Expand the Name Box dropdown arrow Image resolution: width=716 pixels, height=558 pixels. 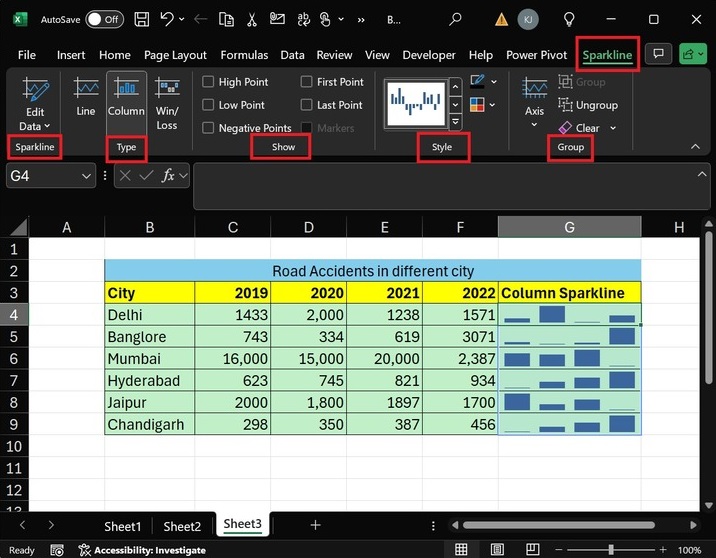pyautogui.click(x=87, y=175)
